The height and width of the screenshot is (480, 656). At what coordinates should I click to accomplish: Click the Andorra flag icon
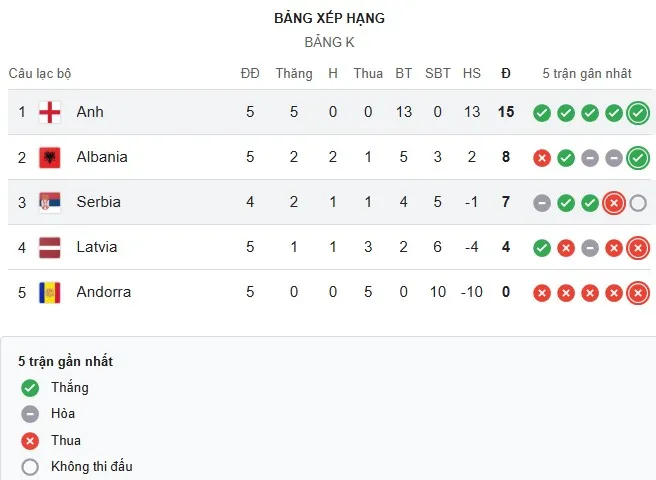point(50,292)
